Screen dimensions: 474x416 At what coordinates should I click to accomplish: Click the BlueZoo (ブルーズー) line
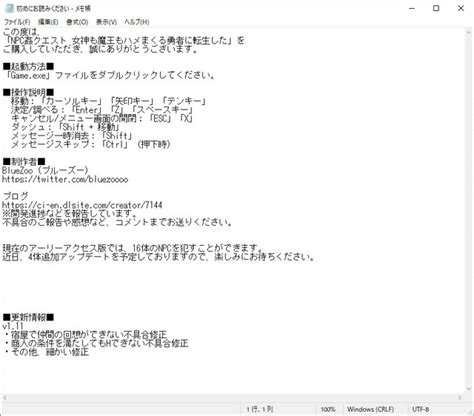pos(45,171)
